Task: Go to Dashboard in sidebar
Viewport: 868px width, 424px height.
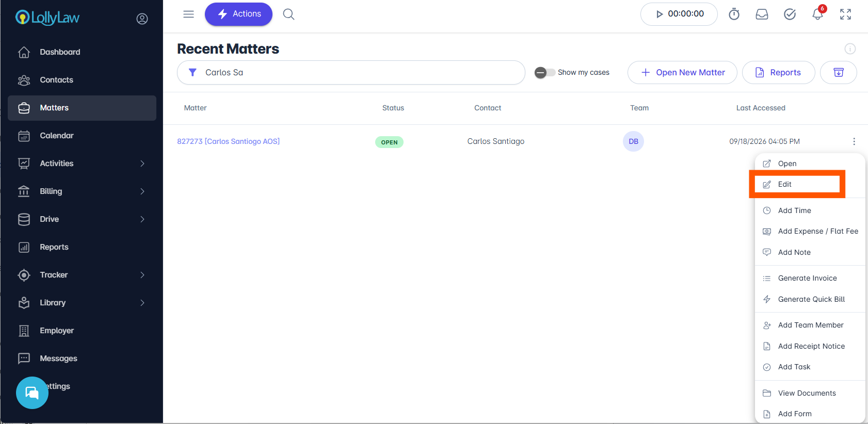Action: click(82, 52)
